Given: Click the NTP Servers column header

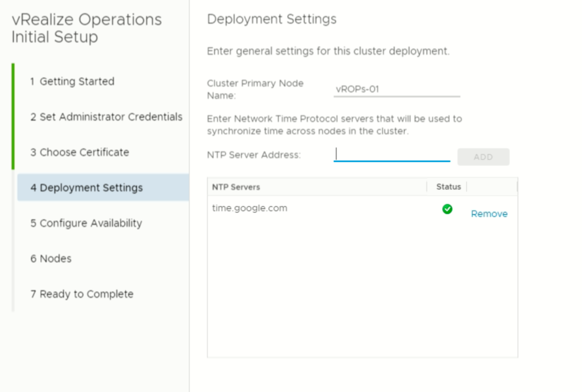Looking at the screenshot, I should coord(237,187).
